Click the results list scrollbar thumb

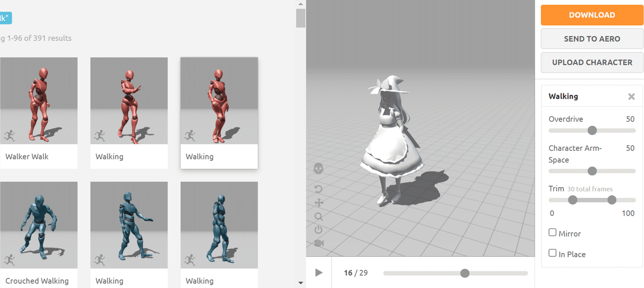coord(301,18)
